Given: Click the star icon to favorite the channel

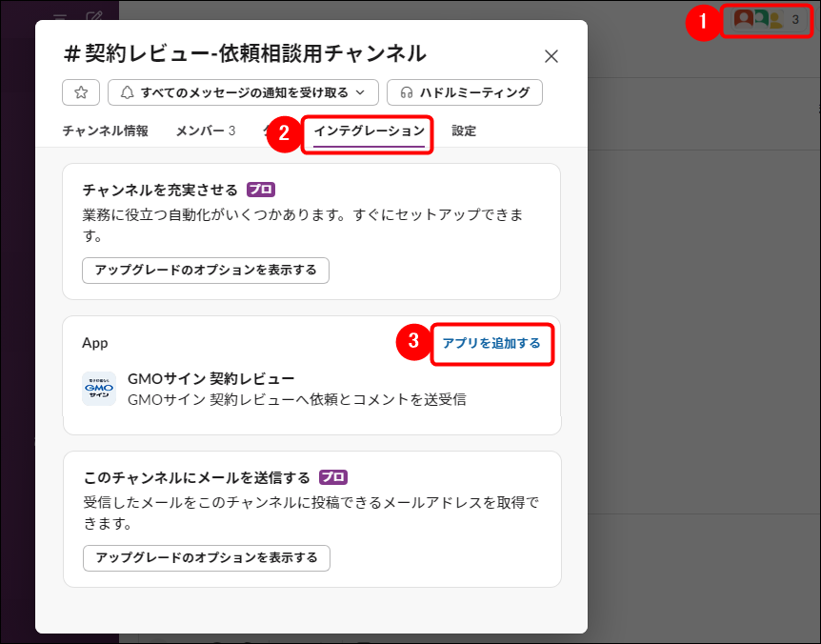Looking at the screenshot, I should pyautogui.click(x=81, y=92).
